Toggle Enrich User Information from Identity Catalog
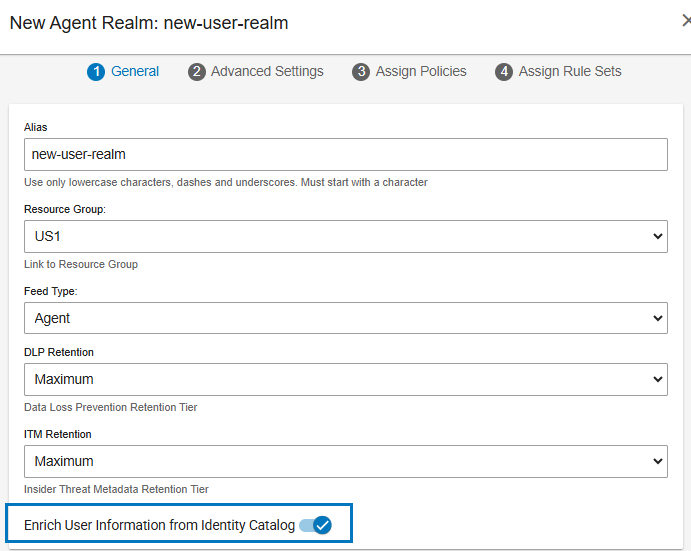Viewport: 691px width, 551px height. point(315,525)
